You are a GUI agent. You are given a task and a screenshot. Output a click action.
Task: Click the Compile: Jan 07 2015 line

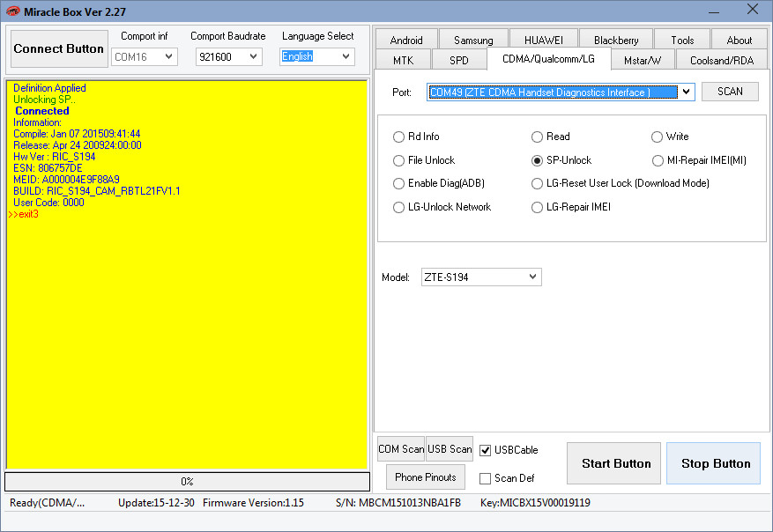(x=77, y=134)
